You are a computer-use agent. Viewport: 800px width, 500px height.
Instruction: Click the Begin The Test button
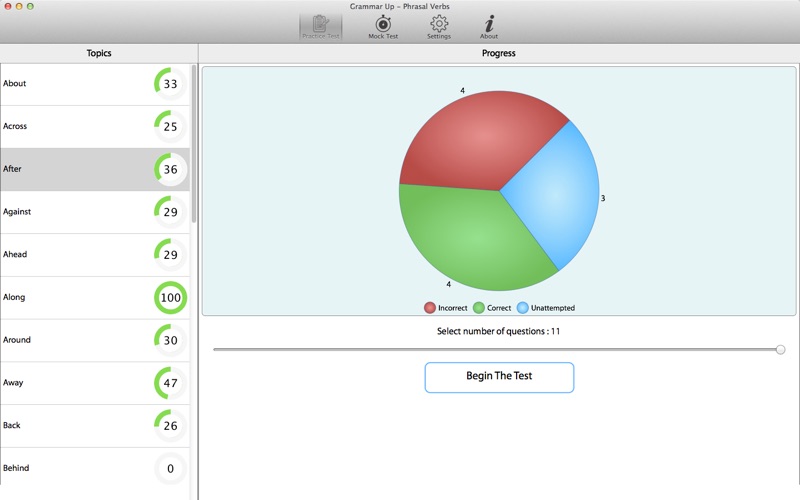499,378
